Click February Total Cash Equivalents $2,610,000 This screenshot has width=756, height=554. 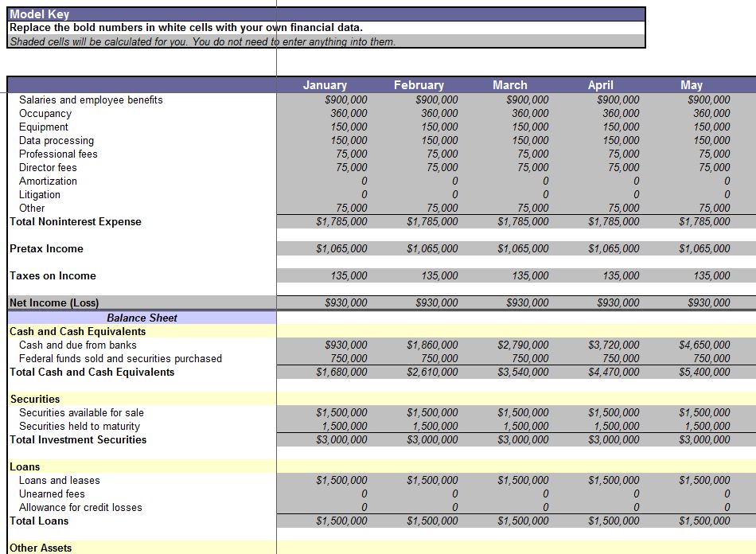(432, 373)
